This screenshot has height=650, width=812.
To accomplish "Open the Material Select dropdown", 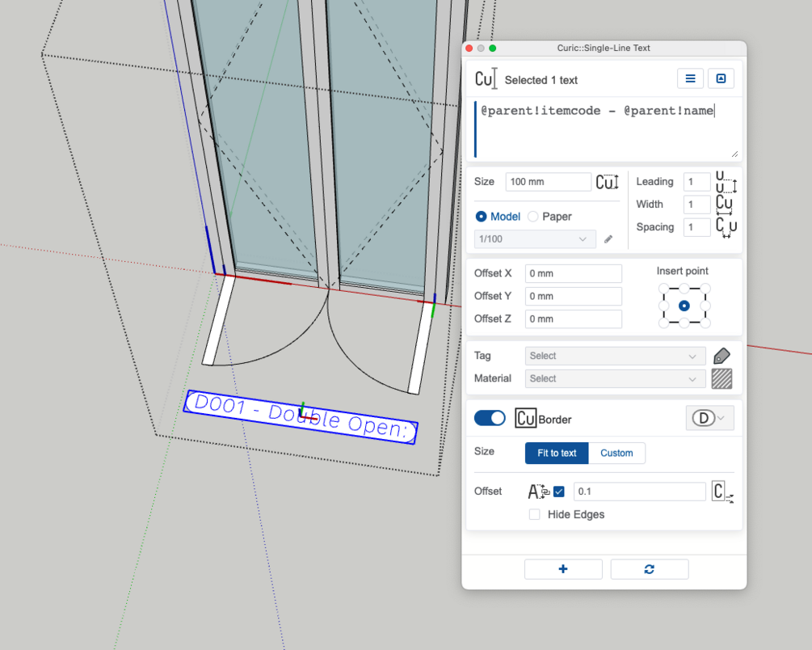I will tap(615, 378).
